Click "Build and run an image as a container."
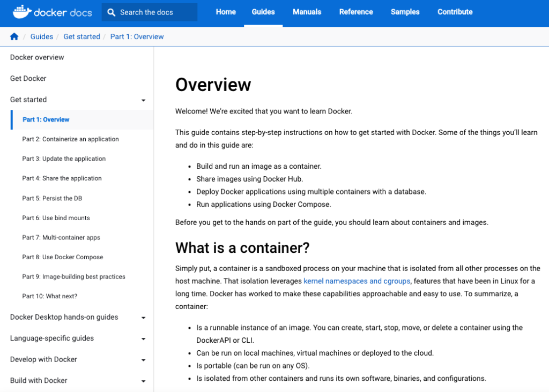 (x=259, y=167)
